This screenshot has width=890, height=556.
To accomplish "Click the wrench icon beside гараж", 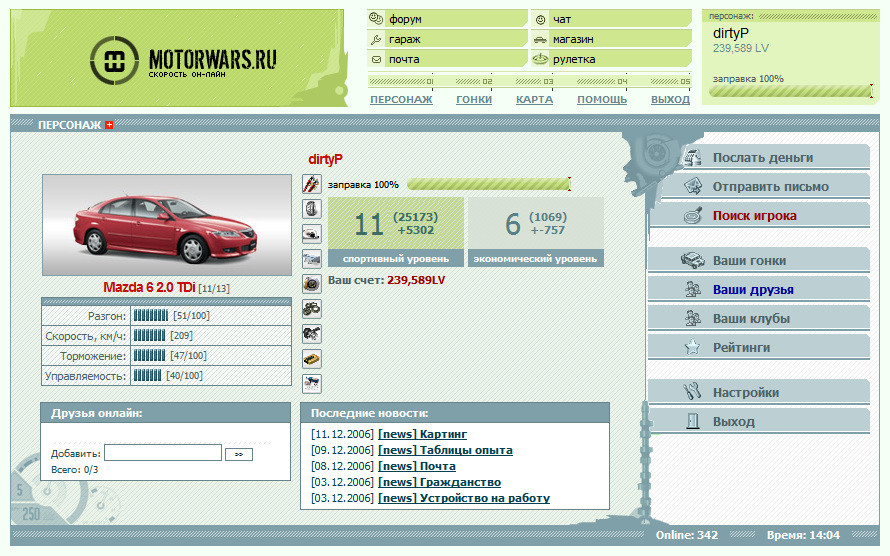I will pyautogui.click(x=376, y=39).
